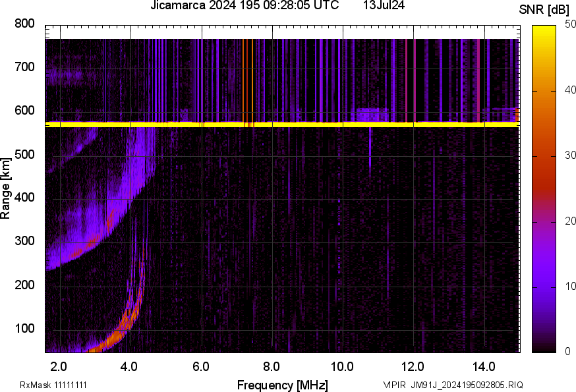Click the yellow horizontal band in the plot
The image size is (576, 392).
[282, 124]
